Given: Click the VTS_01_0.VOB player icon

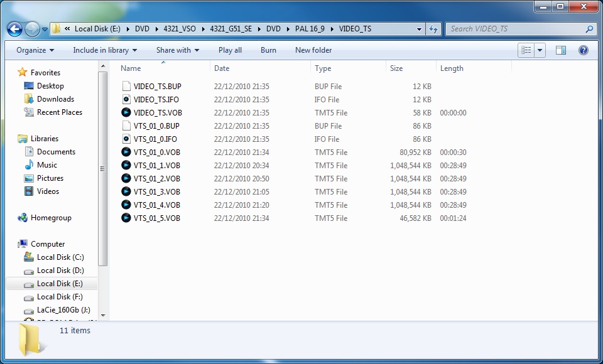Looking at the screenshot, I should click(126, 152).
